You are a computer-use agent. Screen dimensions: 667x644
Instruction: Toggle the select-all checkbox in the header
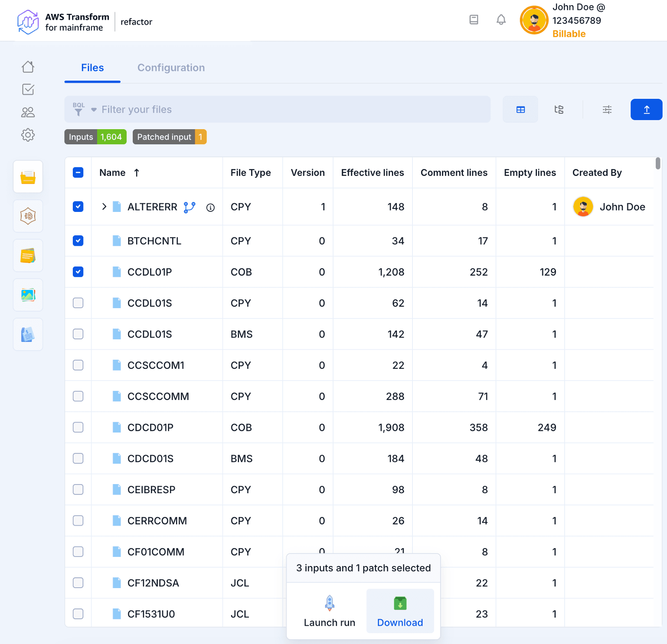(x=78, y=172)
